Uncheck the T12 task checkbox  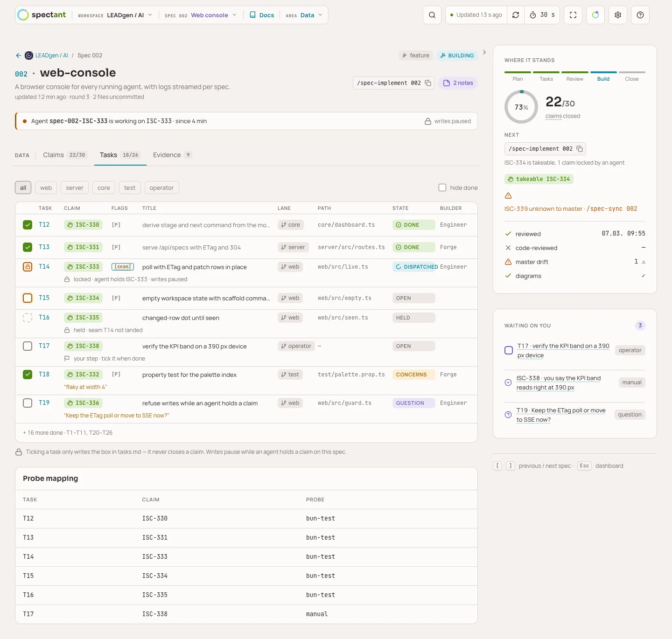(28, 225)
